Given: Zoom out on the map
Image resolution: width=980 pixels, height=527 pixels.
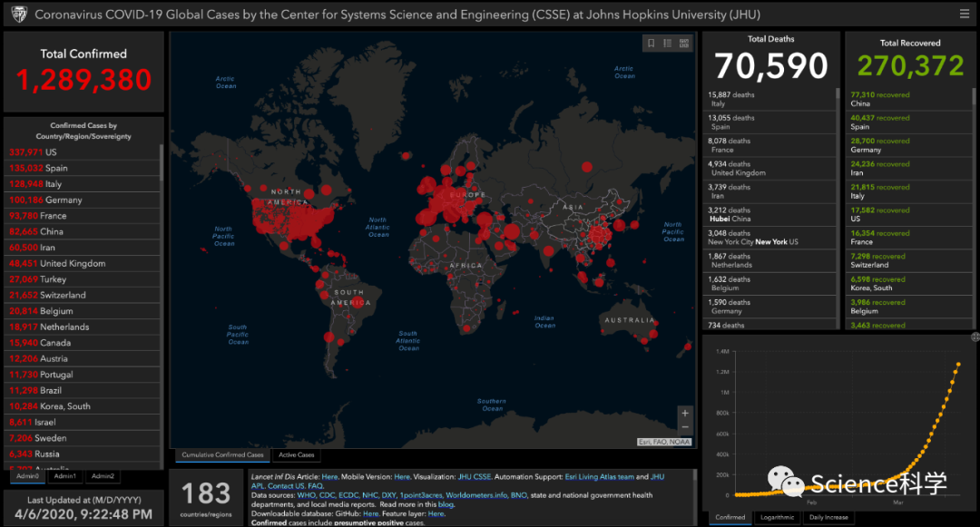Looking at the screenshot, I should (685, 428).
